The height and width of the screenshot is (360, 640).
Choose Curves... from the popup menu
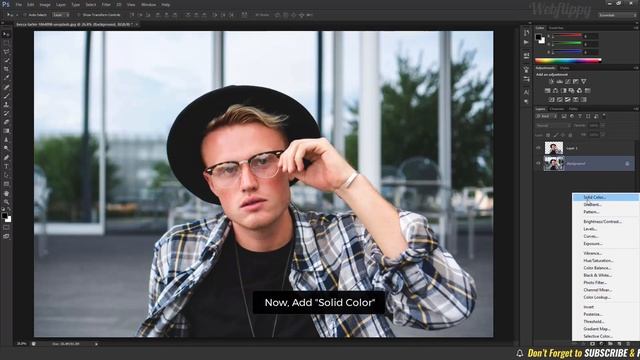click(x=606, y=236)
